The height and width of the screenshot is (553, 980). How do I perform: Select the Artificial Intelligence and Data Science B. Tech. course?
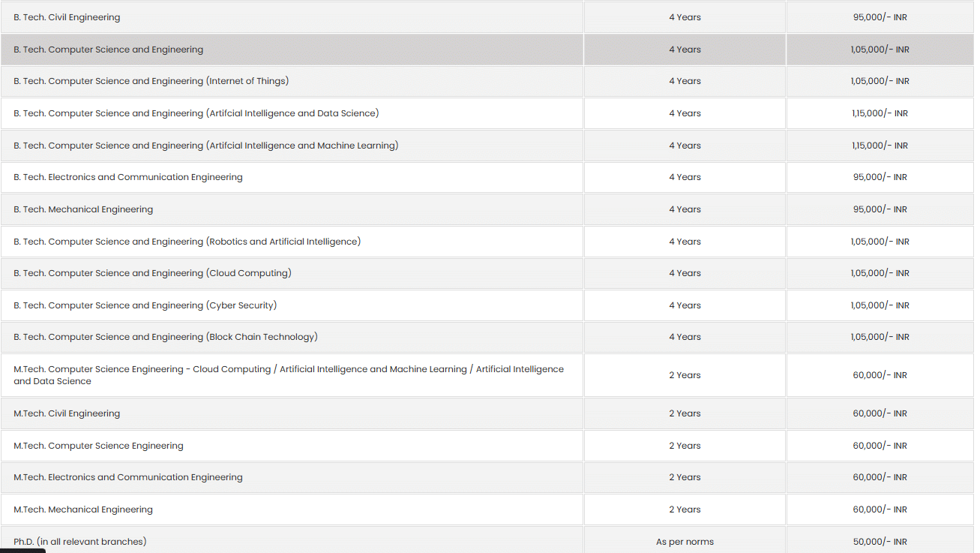196,113
